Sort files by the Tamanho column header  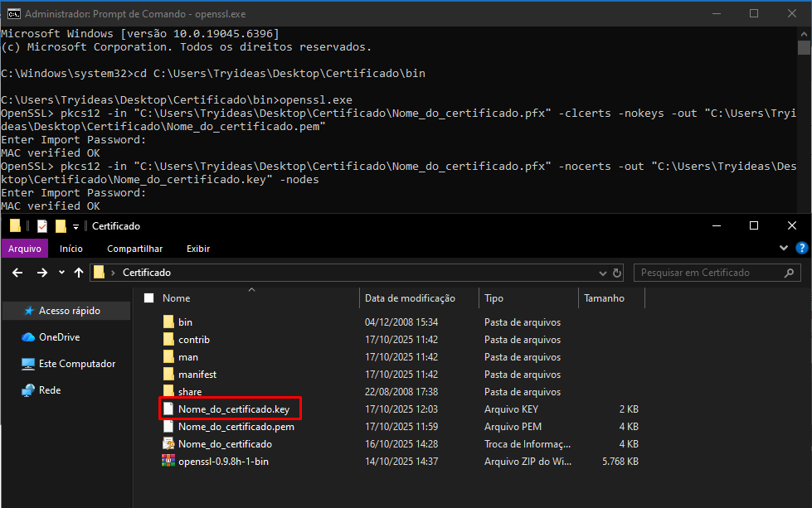click(x=604, y=298)
